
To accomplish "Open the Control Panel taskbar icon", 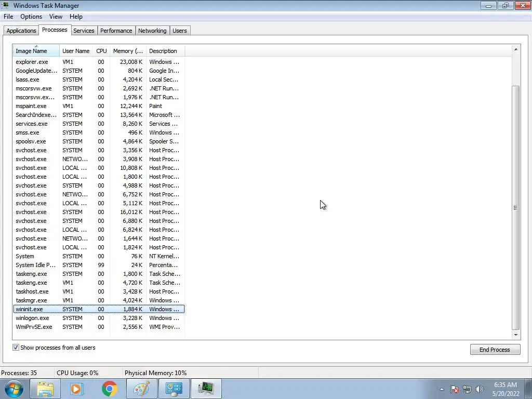I will click(174, 389).
